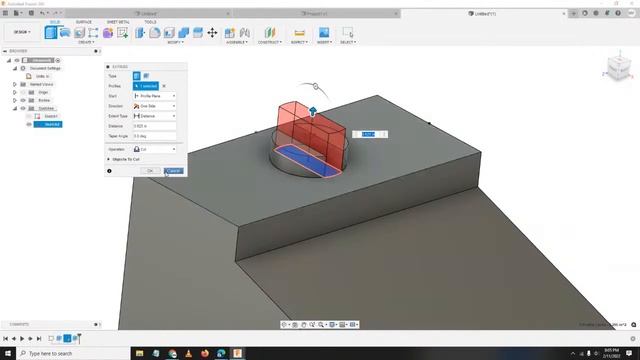Open the Modify menu label

click(x=176, y=42)
